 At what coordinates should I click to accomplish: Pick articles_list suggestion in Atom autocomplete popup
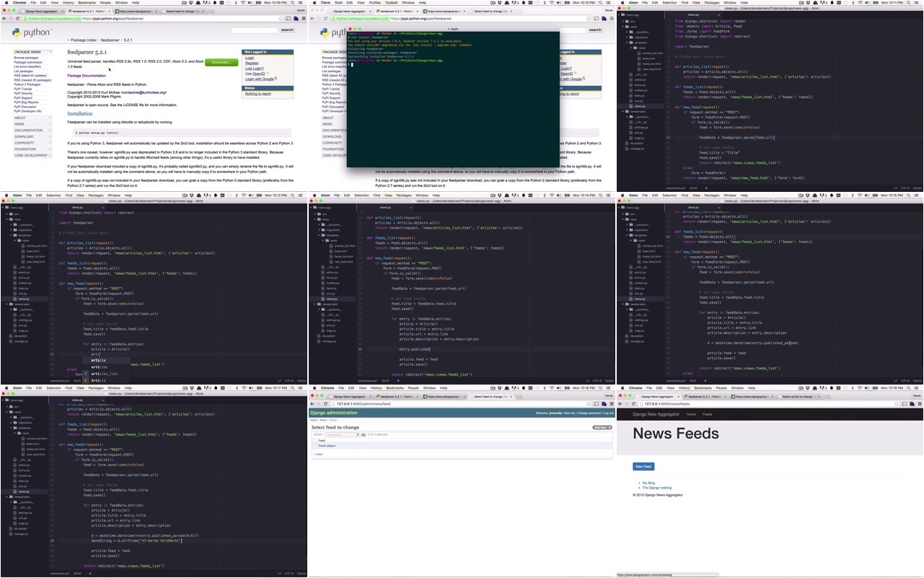[x=105, y=374]
